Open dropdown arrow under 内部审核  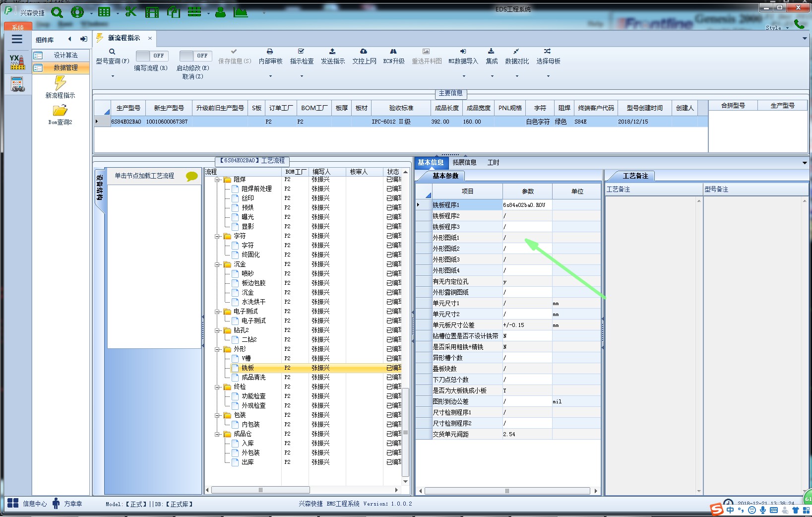click(x=270, y=76)
